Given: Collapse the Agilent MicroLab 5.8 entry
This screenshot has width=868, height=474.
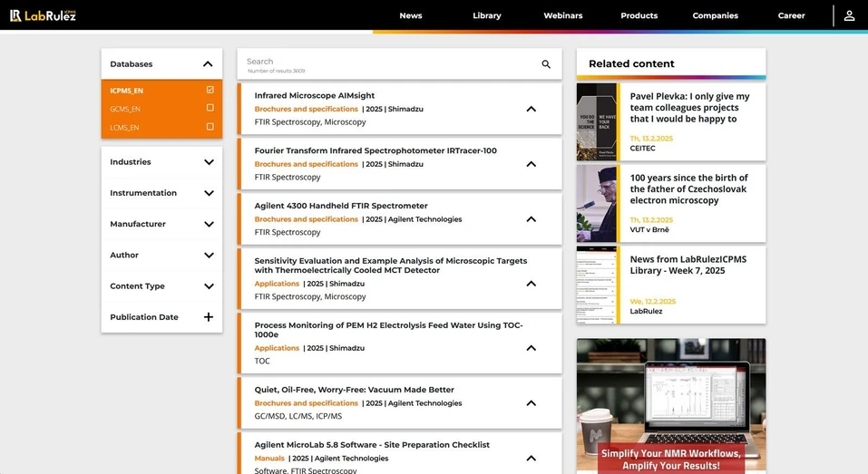Looking at the screenshot, I should pyautogui.click(x=531, y=458).
